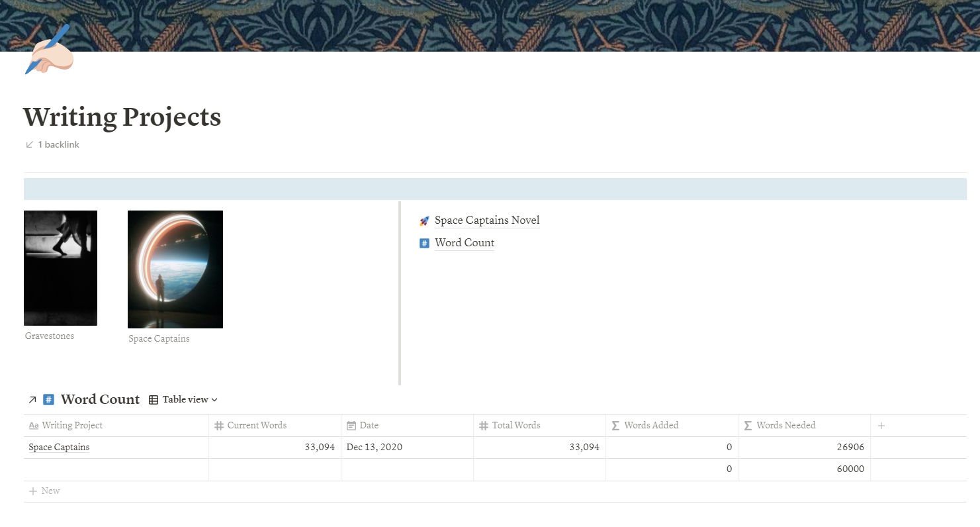Click the Space Captains image caption
The width and height of the screenshot is (980, 527).
pos(159,339)
